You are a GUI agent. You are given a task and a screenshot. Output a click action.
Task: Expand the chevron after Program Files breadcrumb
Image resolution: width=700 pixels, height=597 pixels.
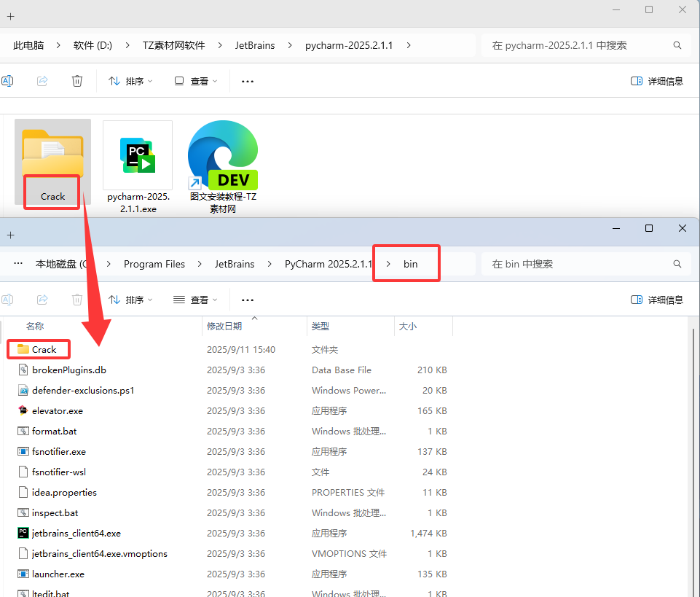pos(200,264)
